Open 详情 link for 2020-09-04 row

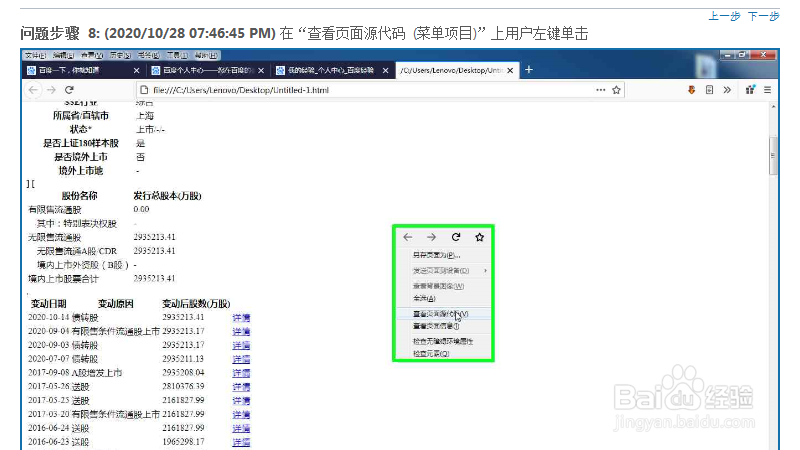241,331
